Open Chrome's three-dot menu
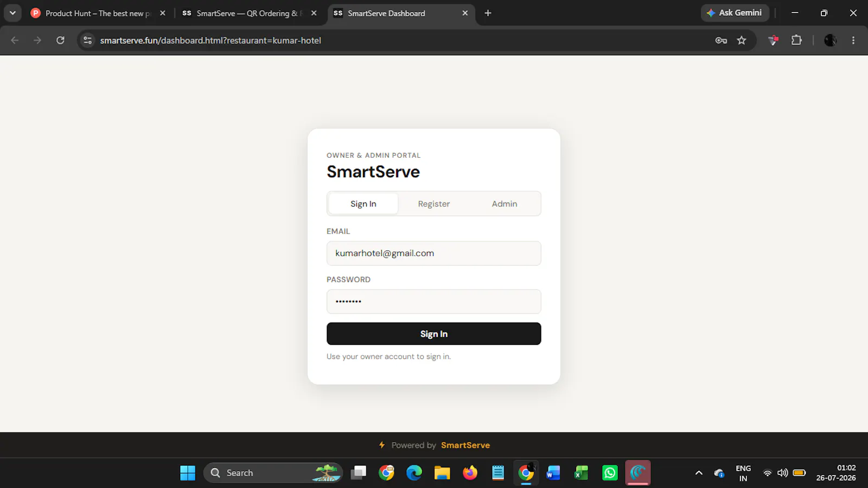868x488 pixels. (x=853, y=40)
